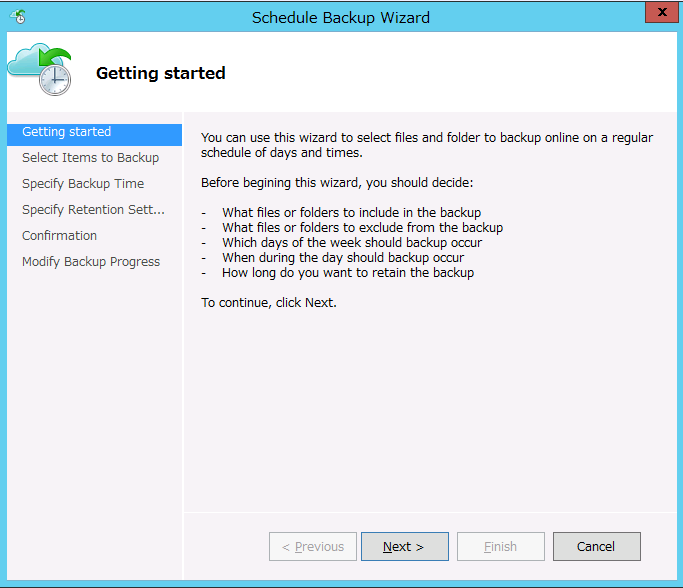Select the Modify Backup Progress step
This screenshot has width=683, height=588.
(91, 262)
